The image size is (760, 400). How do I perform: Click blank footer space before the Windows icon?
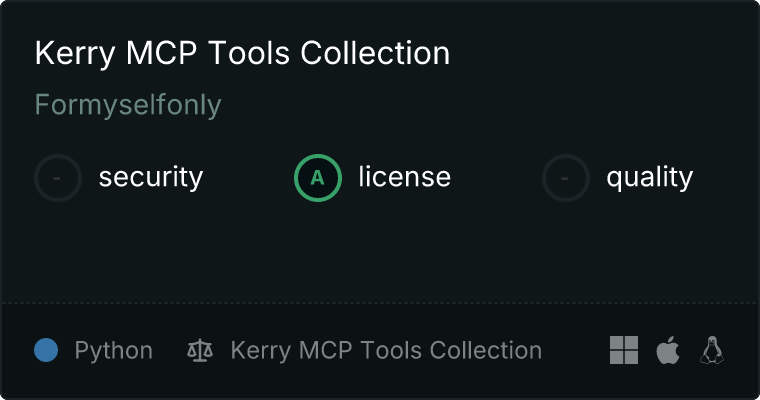[576, 350]
